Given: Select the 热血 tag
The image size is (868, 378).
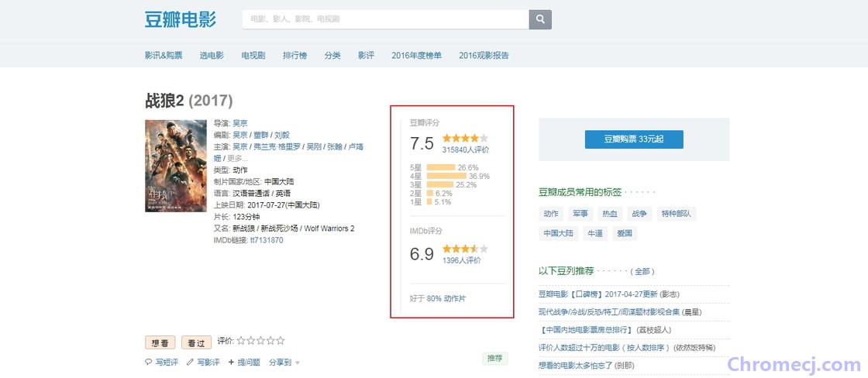Looking at the screenshot, I should pos(610,214).
